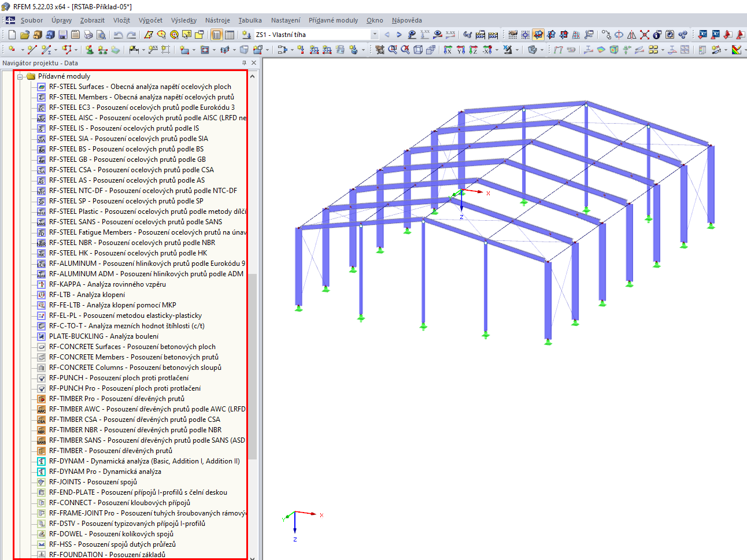Set view in Z direction

click(473, 50)
